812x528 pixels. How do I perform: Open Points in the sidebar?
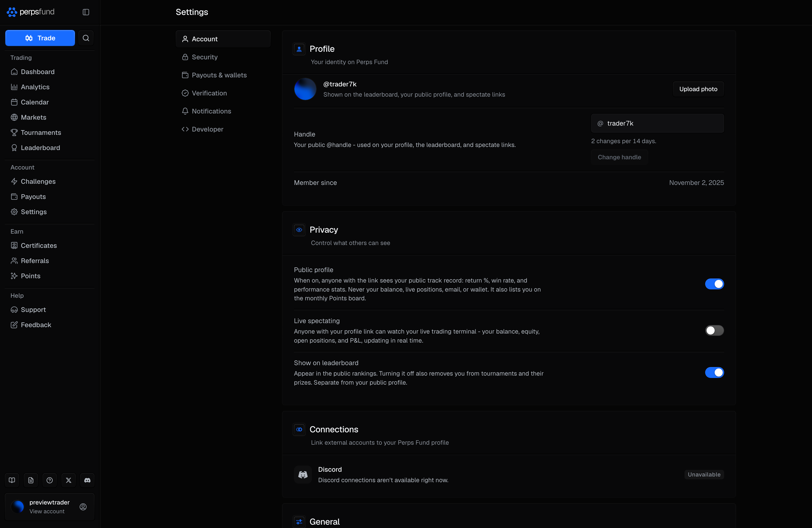coord(49,276)
